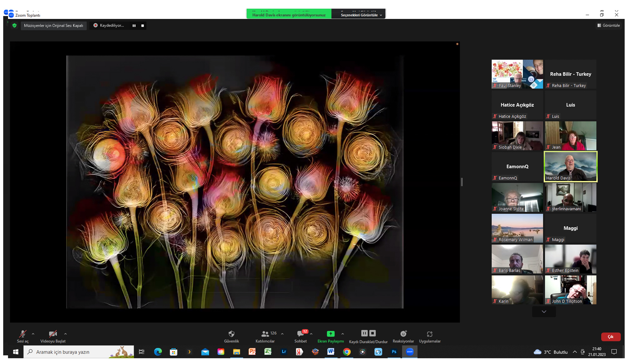Select sterlinnavamani video thumbnail
This screenshot has height=364, width=633.
pos(570,198)
